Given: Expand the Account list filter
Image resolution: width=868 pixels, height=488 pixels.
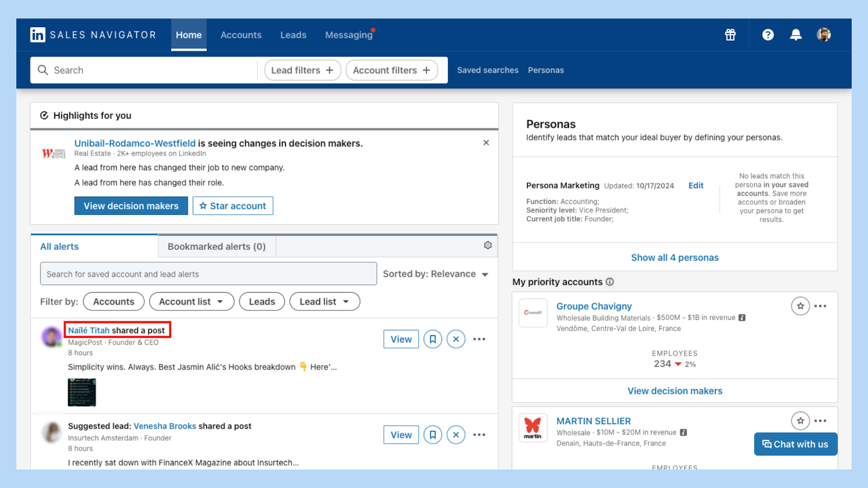Looking at the screenshot, I should pos(192,301).
